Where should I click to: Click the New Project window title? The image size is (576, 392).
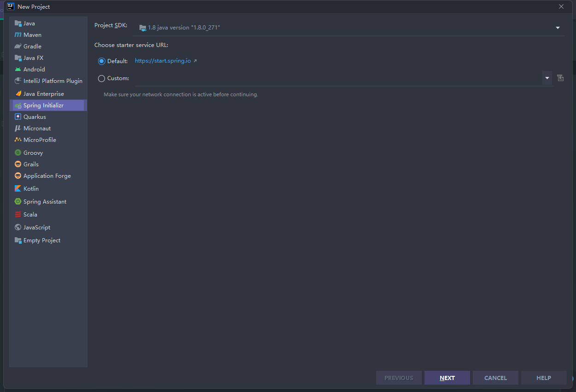click(34, 7)
